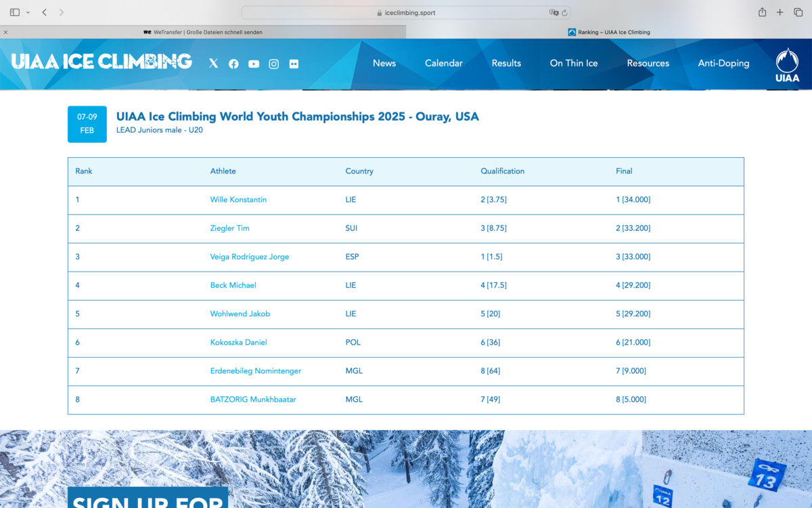Open sidebar options dropdown chevron
812x508 pixels.
tap(28, 12)
